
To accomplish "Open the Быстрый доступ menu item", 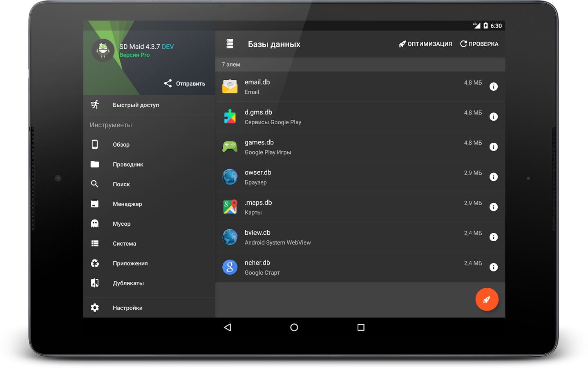I will click(149, 105).
